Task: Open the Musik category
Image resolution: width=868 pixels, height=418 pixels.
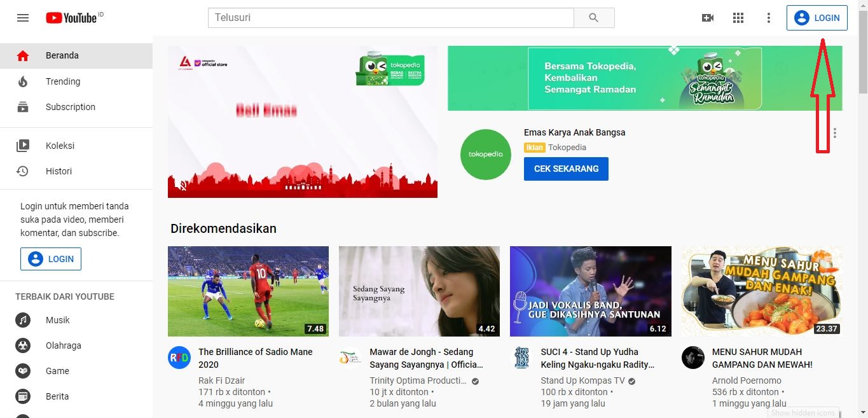Action: 76,320
